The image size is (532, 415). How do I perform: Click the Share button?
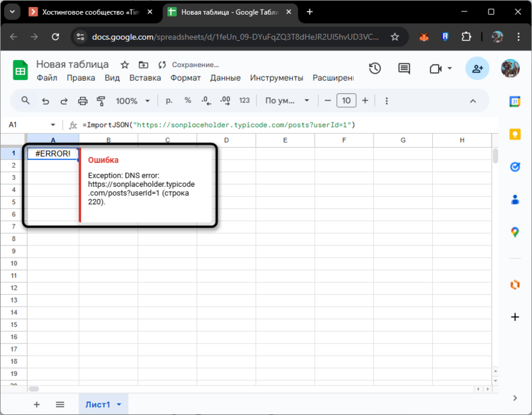point(477,68)
